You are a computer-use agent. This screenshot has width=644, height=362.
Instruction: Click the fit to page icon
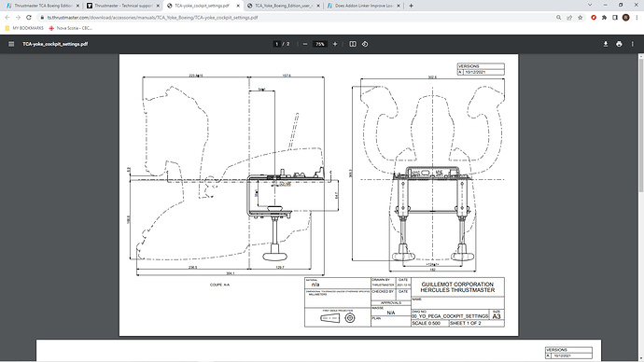point(353,44)
